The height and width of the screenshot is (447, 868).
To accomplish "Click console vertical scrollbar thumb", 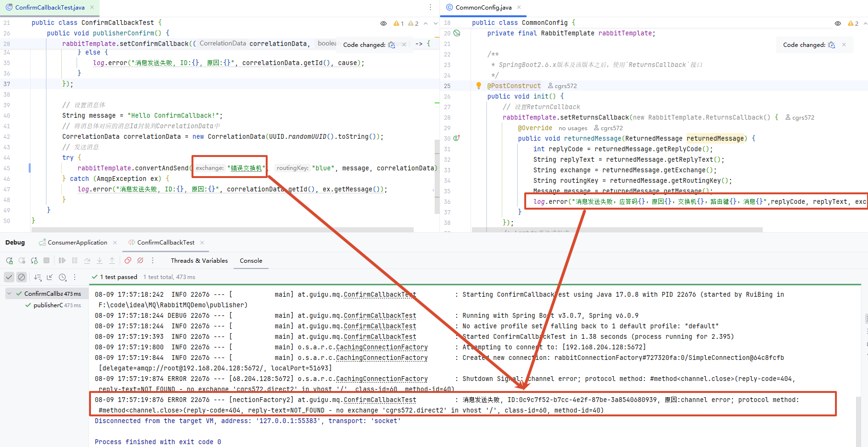I will pos(859,415).
